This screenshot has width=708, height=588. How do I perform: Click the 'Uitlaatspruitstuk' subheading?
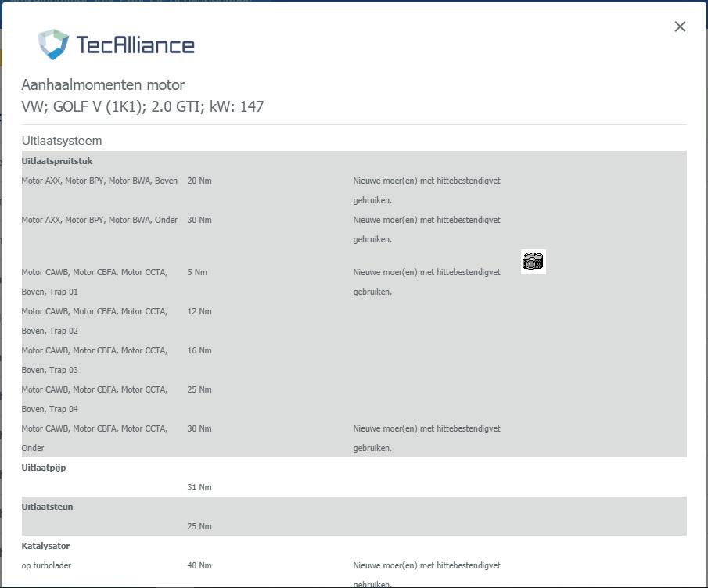pyautogui.click(x=57, y=161)
